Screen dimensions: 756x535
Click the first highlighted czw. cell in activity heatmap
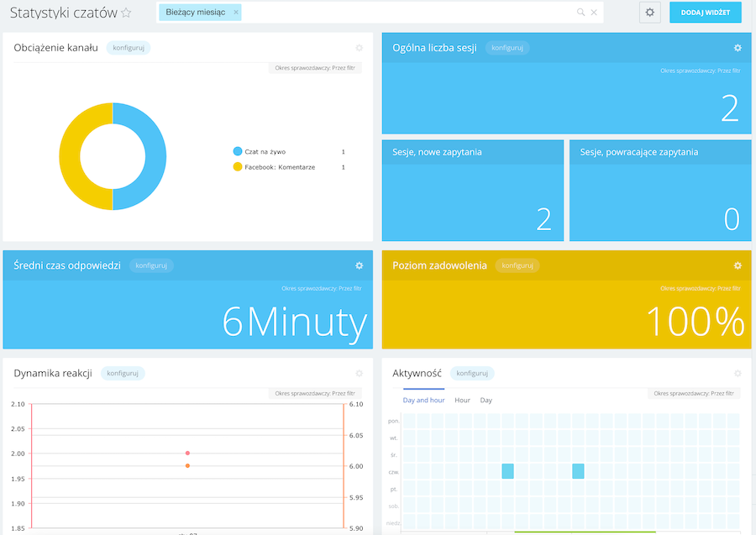pyautogui.click(x=507, y=471)
